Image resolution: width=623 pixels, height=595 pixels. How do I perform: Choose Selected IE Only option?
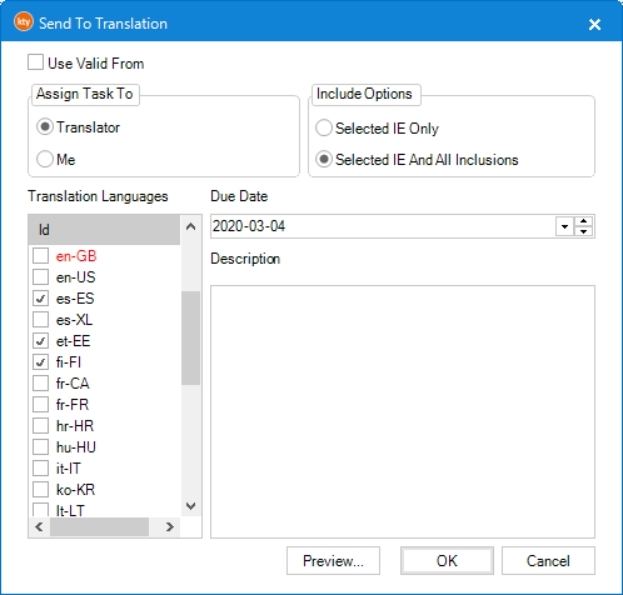pyautogui.click(x=324, y=128)
